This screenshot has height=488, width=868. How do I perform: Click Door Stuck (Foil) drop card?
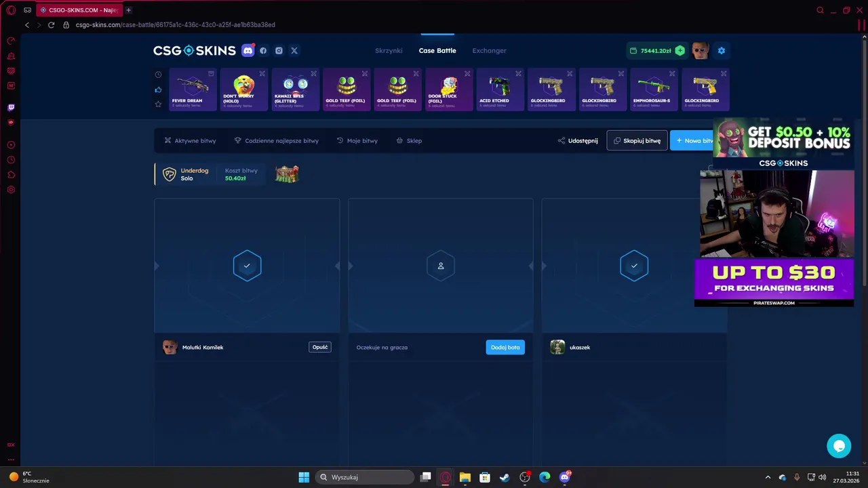(x=449, y=89)
